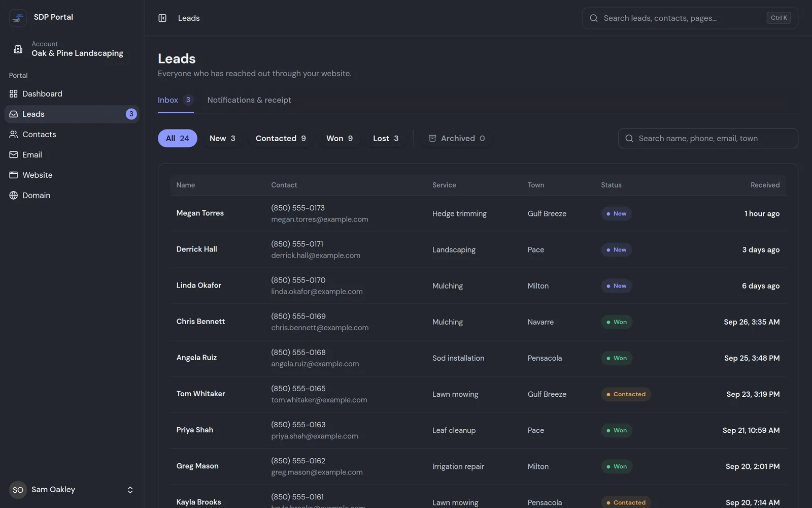Click the magnifier icon in leads search
Image resolution: width=812 pixels, height=508 pixels.
(x=629, y=139)
